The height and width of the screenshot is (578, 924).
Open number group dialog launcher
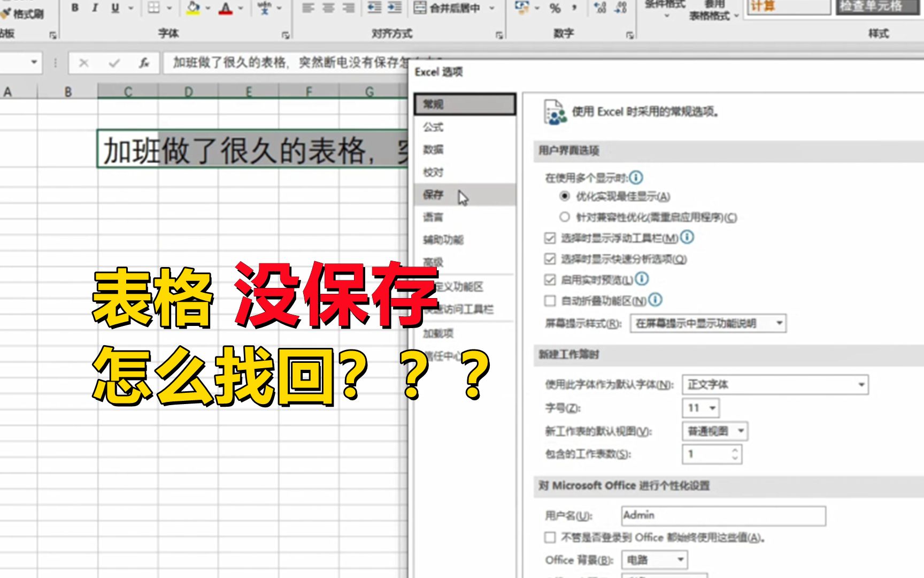tap(630, 35)
